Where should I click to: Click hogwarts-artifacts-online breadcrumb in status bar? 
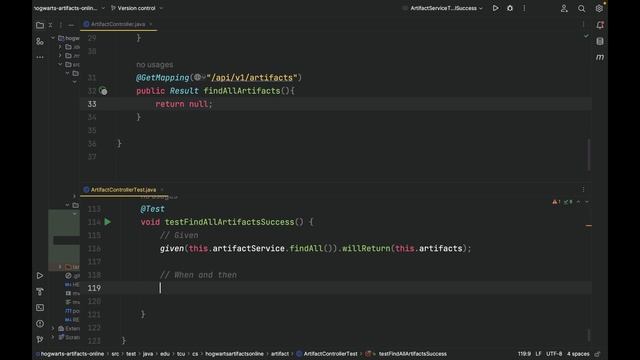pyautogui.click(x=72, y=354)
